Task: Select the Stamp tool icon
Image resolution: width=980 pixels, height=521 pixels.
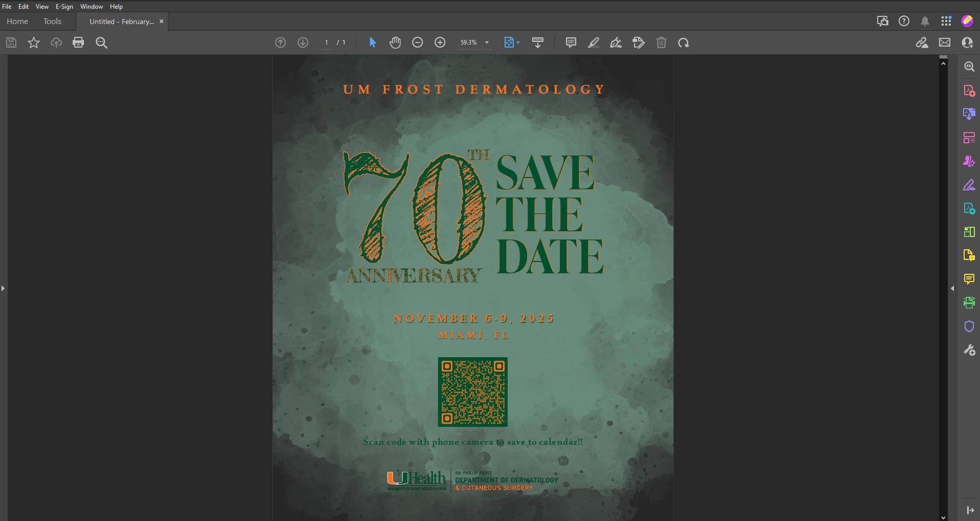Action: pyautogui.click(x=639, y=42)
